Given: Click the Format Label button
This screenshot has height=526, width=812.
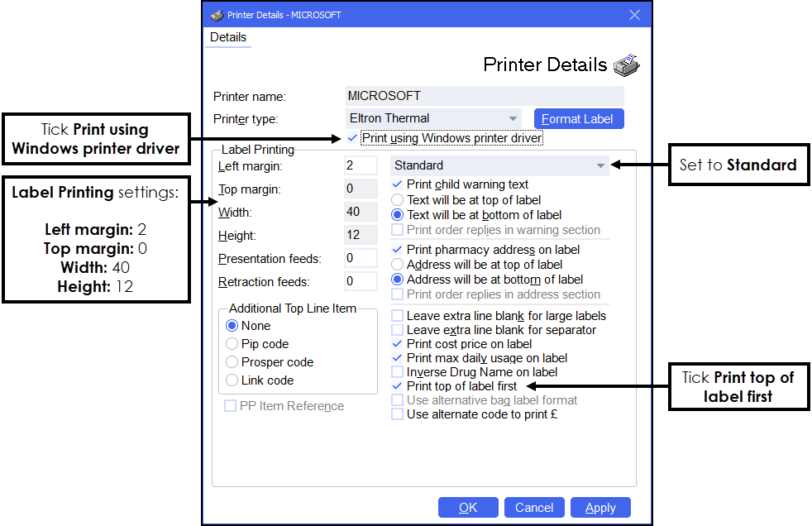Looking at the screenshot, I should coord(578,119).
